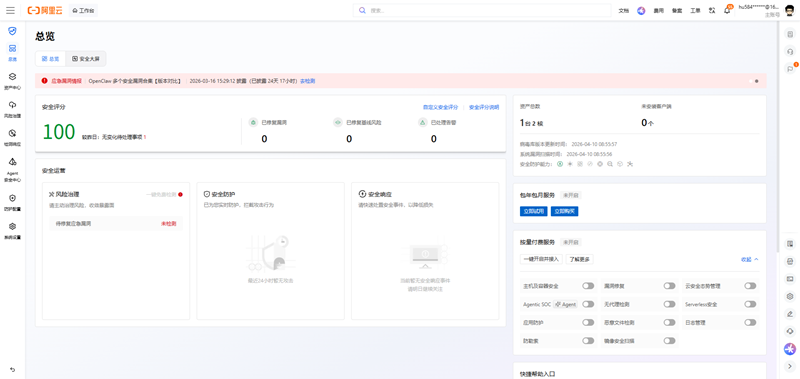Click the security shield icon atop the sidebar
Viewport: 800px width, 379px height.
coord(12,31)
